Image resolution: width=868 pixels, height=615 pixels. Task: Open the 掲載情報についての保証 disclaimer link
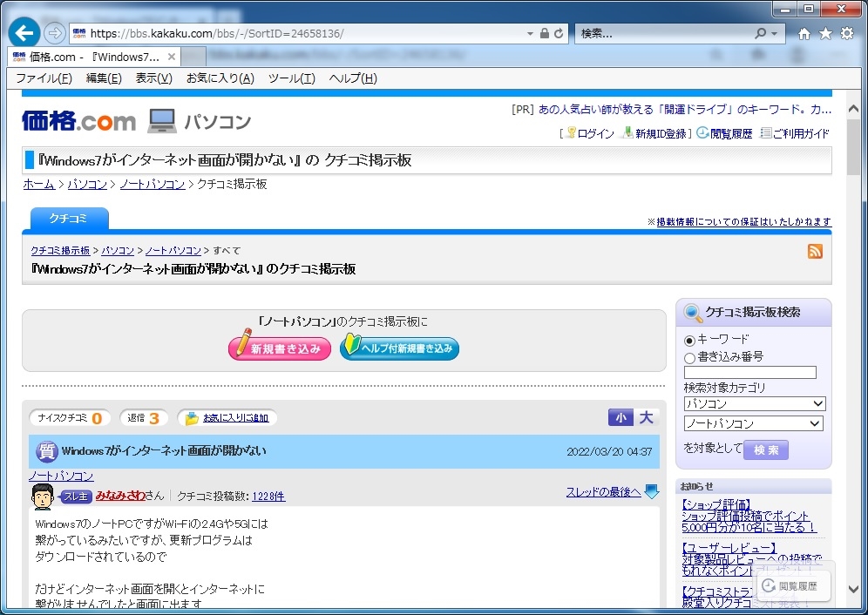(743, 221)
